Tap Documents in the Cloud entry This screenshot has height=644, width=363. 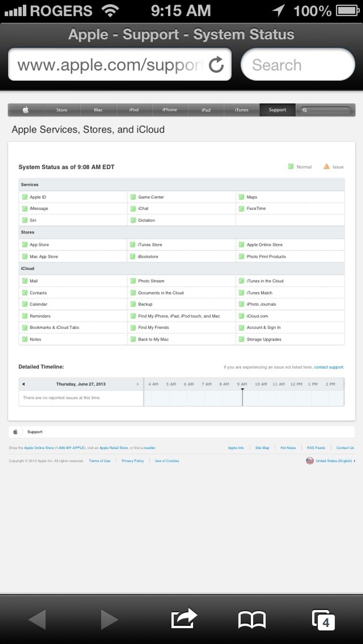pos(161,293)
